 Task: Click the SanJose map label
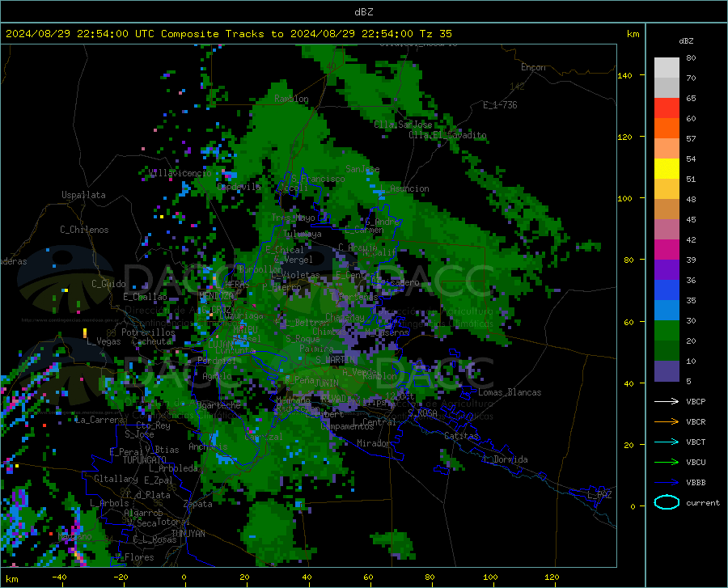coord(362,169)
